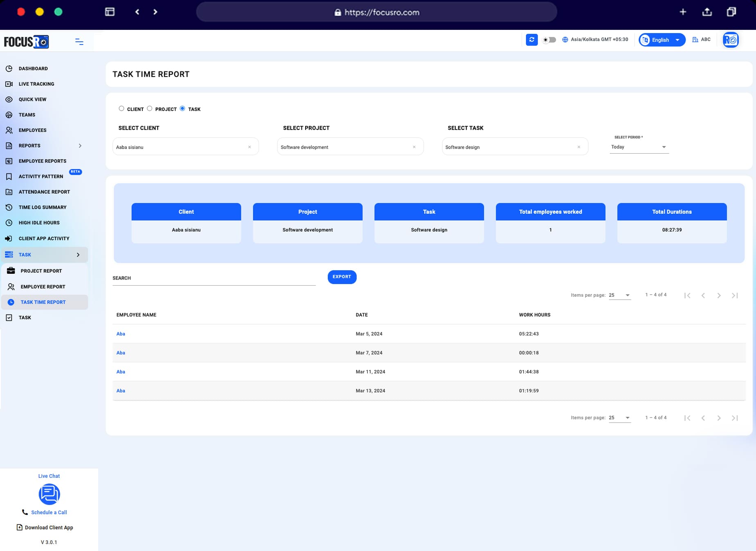Click the Download Client App icon
The image size is (756, 551).
point(19,527)
